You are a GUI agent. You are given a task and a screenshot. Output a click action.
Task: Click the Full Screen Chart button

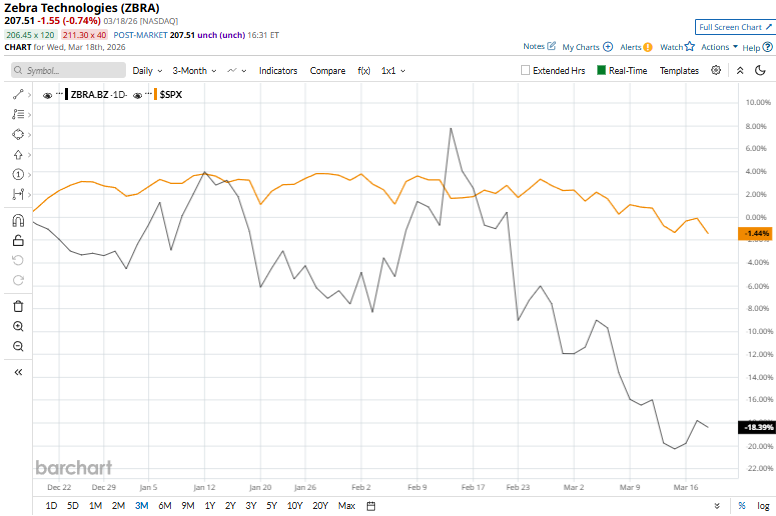point(735,27)
